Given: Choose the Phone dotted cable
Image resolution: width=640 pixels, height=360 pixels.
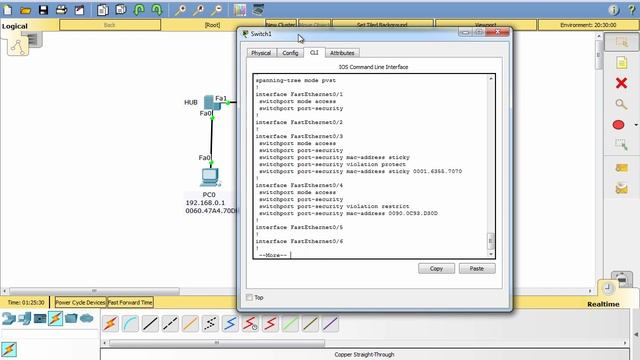Looking at the screenshot, I should (210, 324).
